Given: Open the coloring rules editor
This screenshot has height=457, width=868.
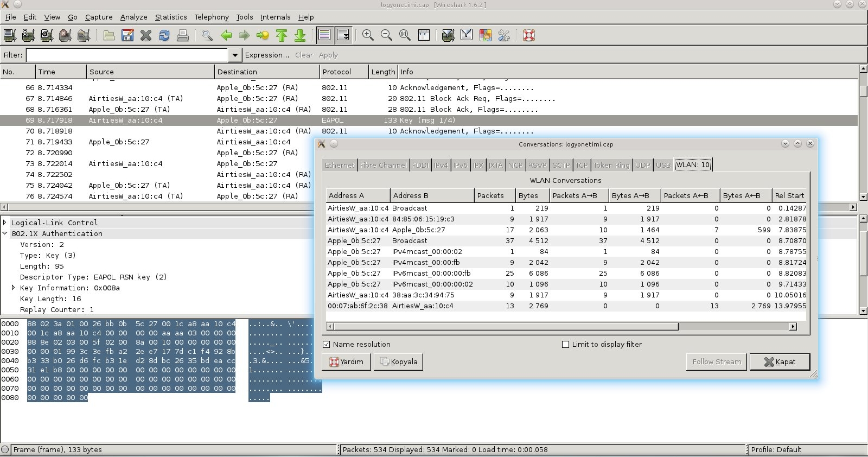Looking at the screenshot, I should pyautogui.click(x=485, y=35).
